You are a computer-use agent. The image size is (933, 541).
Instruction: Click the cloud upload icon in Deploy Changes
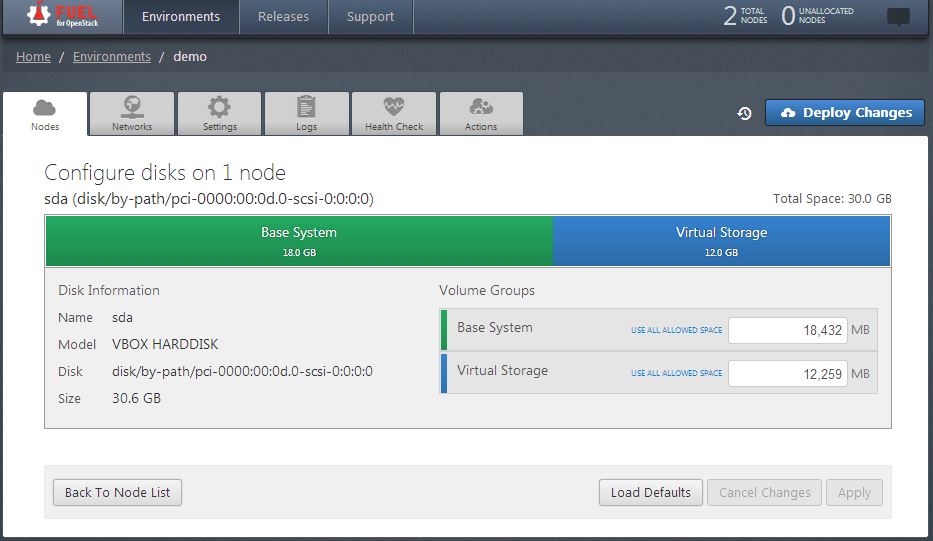(788, 112)
